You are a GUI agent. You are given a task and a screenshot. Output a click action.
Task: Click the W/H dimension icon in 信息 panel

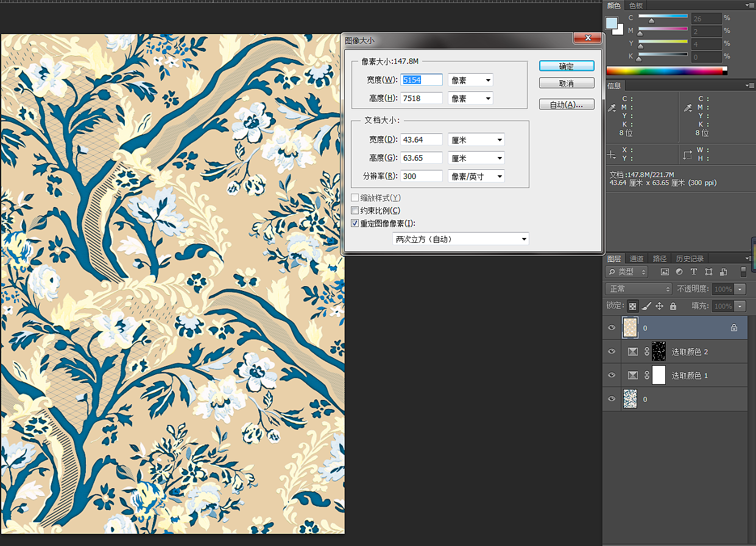click(688, 155)
